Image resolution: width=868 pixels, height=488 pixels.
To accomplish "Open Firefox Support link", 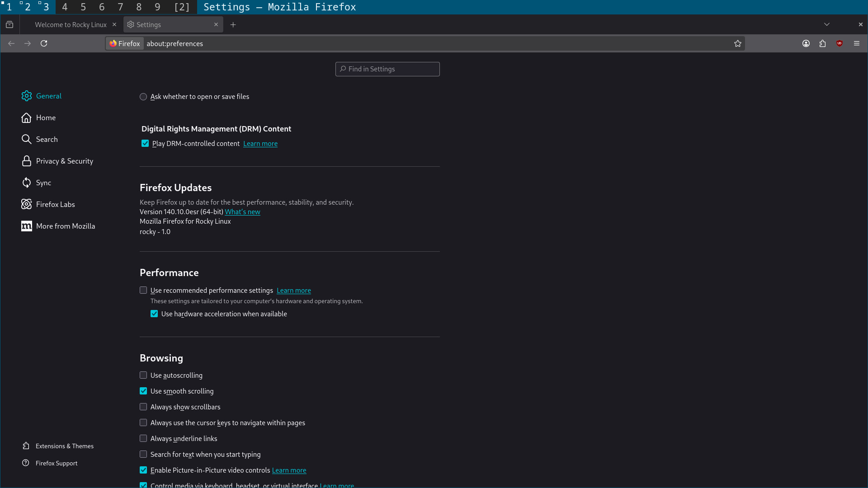I will coord(57,463).
